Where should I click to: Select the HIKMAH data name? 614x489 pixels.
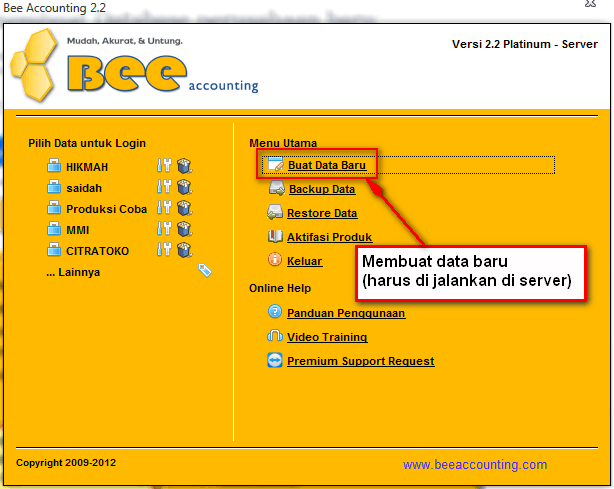[x=87, y=167]
